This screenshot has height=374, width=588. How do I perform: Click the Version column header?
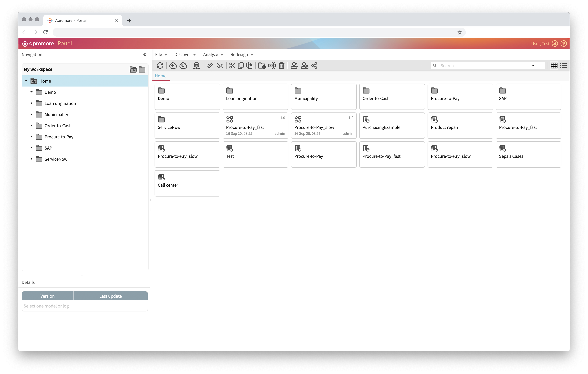tap(47, 296)
